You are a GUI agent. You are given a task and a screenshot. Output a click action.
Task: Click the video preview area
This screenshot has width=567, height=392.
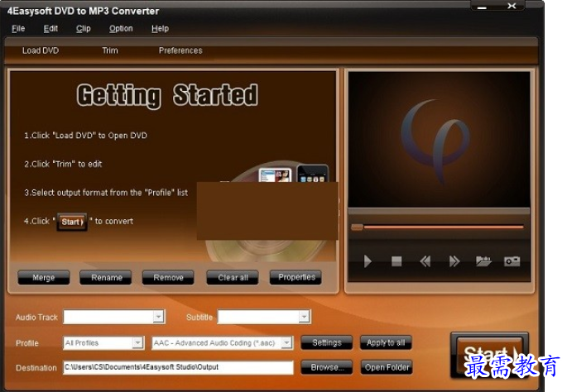coord(439,140)
